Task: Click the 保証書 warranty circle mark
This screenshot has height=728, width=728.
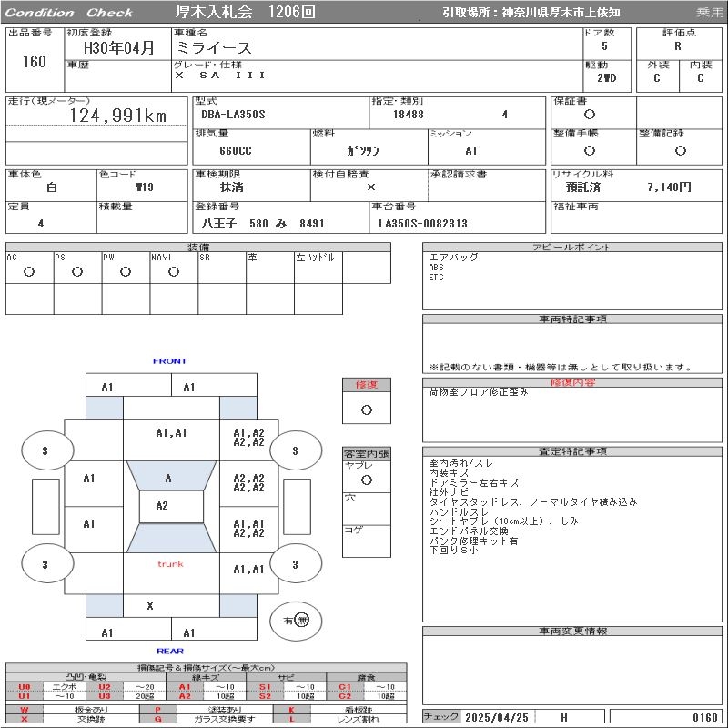Action: click(x=590, y=114)
